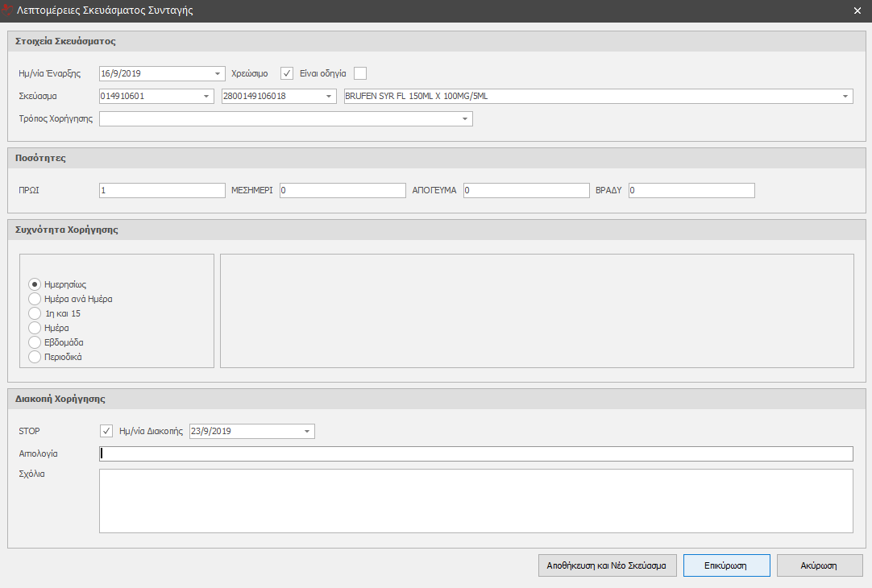Click Αποθήκευση και Νέο Σκεύασμα button
The image size is (872, 588).
tap(607, 565)
